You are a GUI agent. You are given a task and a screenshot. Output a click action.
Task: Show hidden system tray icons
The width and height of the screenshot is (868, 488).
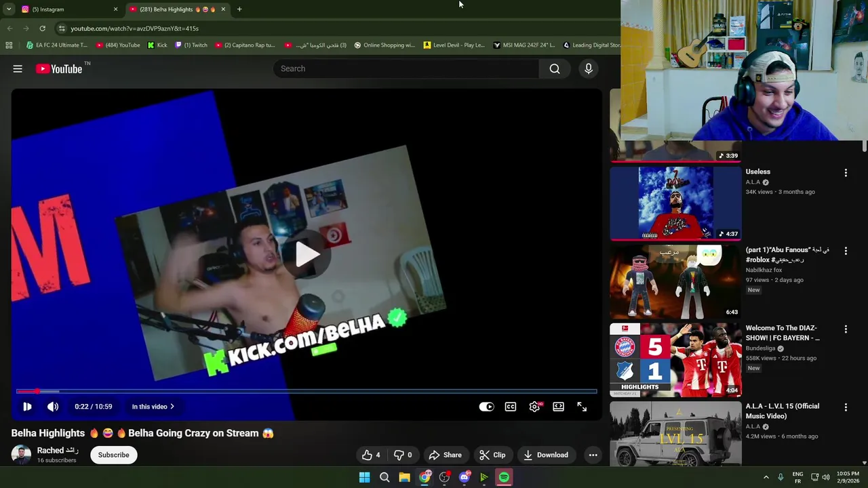(x=766, y=477)
